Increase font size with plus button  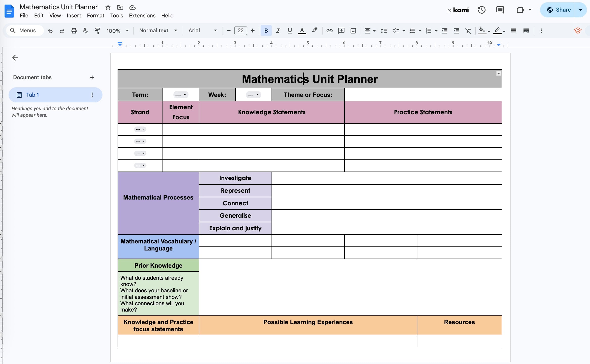tap(253, 31)
